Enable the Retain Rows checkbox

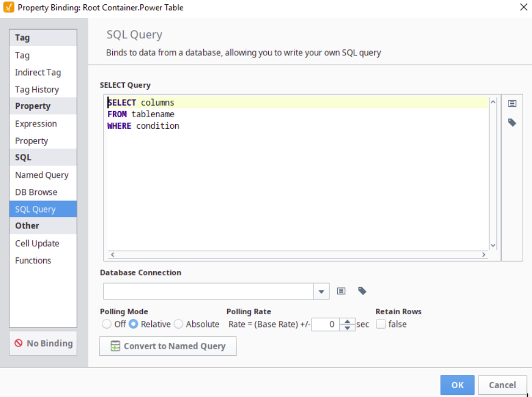(381, 324)
